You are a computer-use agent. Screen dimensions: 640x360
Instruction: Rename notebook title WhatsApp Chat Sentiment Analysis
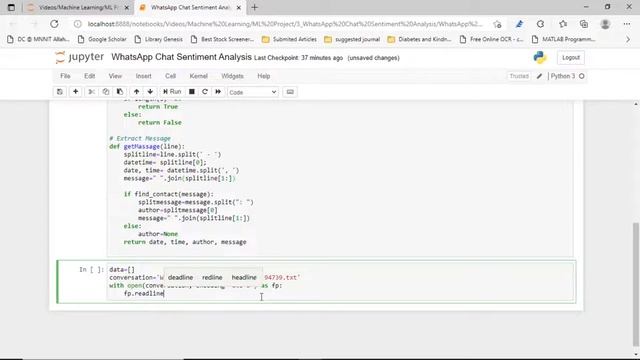coord(181,57)
